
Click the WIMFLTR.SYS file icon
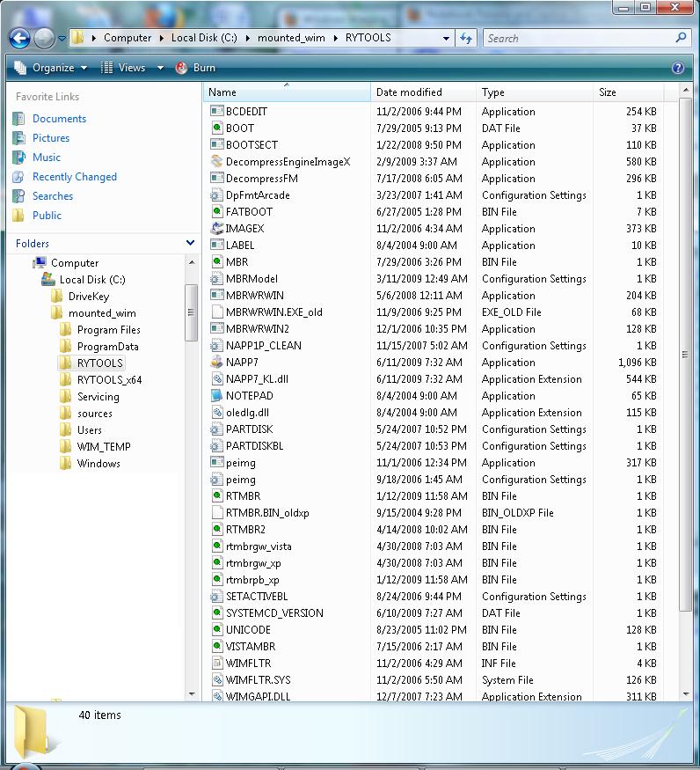pos(216,679)
